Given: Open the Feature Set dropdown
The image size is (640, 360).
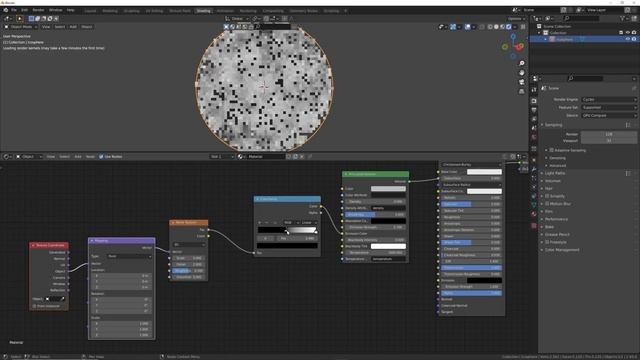Looking at the screenshot, I should [609, 107].
